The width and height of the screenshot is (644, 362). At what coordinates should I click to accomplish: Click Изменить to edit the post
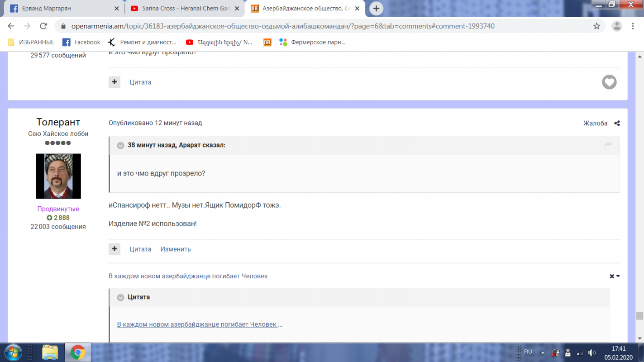tap(176, 249)
